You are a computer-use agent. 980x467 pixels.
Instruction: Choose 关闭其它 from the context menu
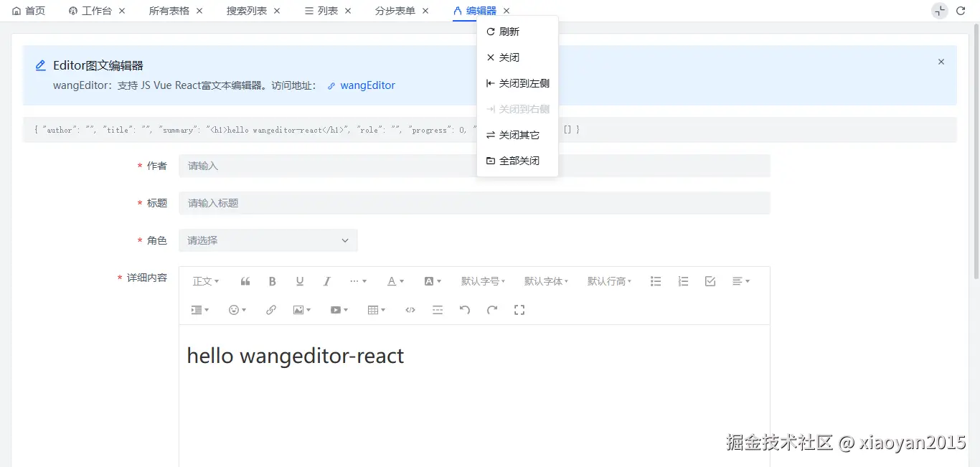click(517, 135)
